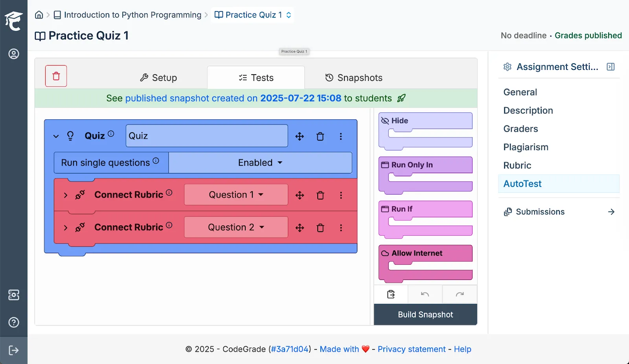
Task: Click the move handle on Quiz block
Action: pos(300,136)
